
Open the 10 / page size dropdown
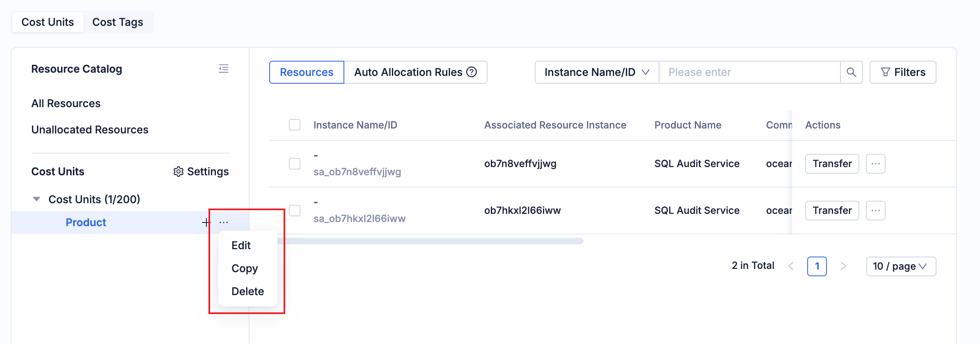(x=901, y=266)
